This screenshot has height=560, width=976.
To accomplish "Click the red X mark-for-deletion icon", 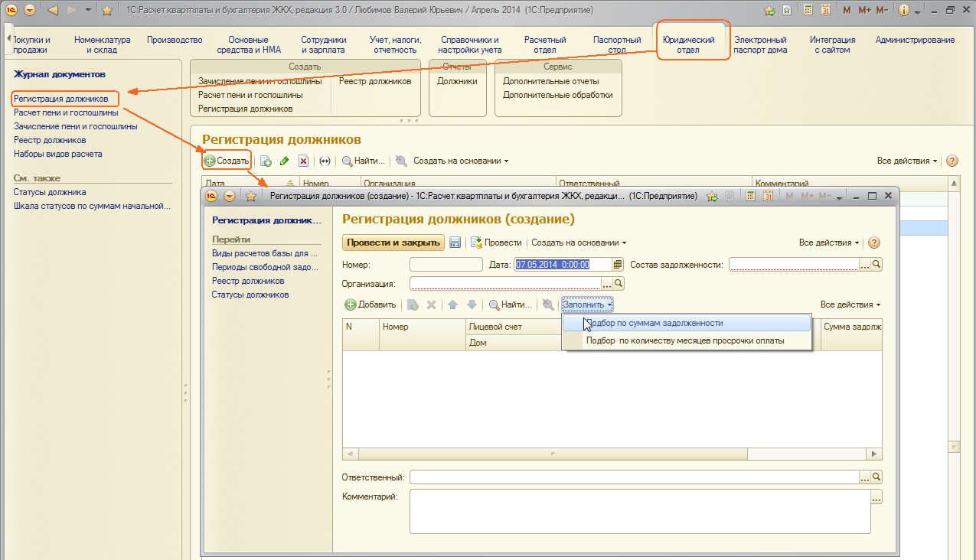I will 303,161.
